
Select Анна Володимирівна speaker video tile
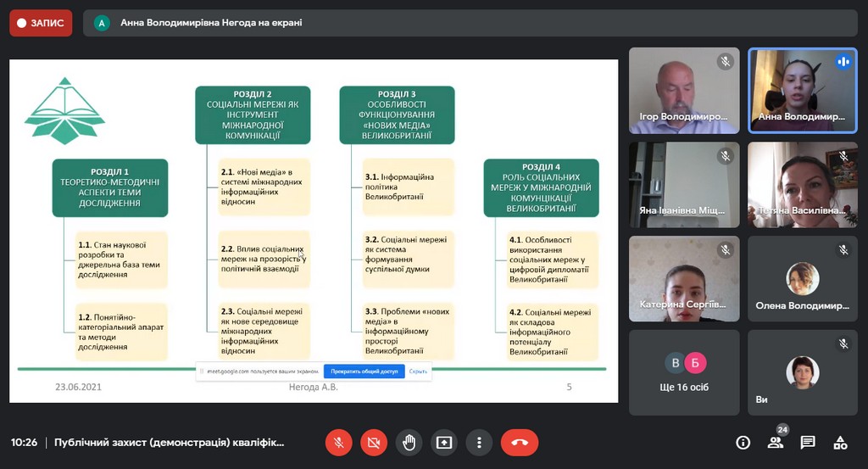click(x=802, y=91)
